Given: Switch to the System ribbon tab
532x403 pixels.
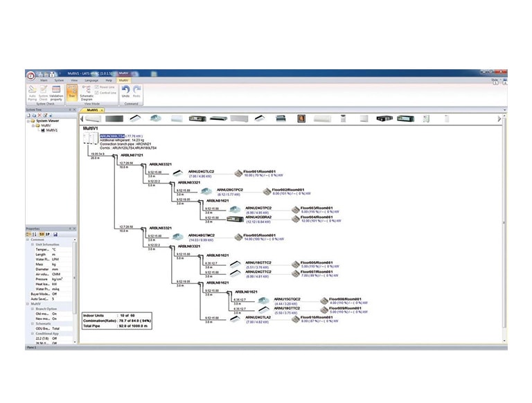Looking at the screenshot, I should pos(60,80).
